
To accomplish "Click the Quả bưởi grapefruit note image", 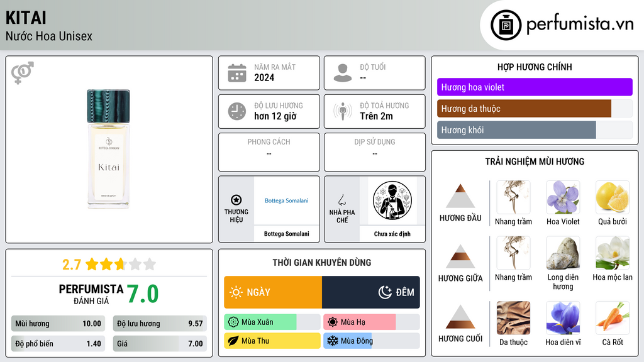I will tap(613, 197).
